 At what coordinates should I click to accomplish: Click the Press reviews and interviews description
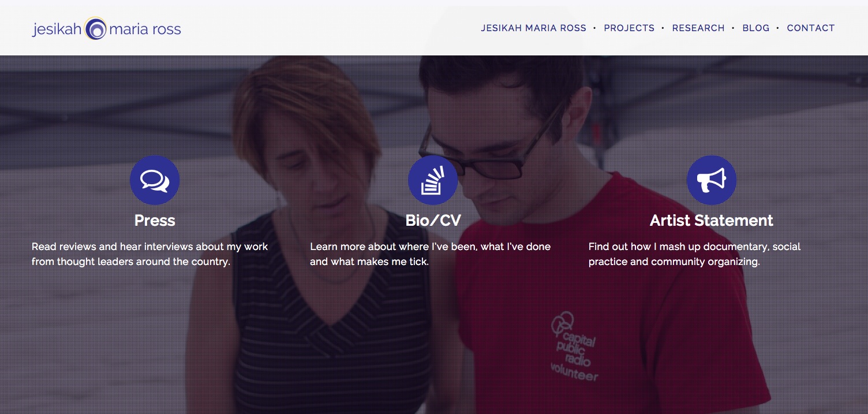click(150, 254)
